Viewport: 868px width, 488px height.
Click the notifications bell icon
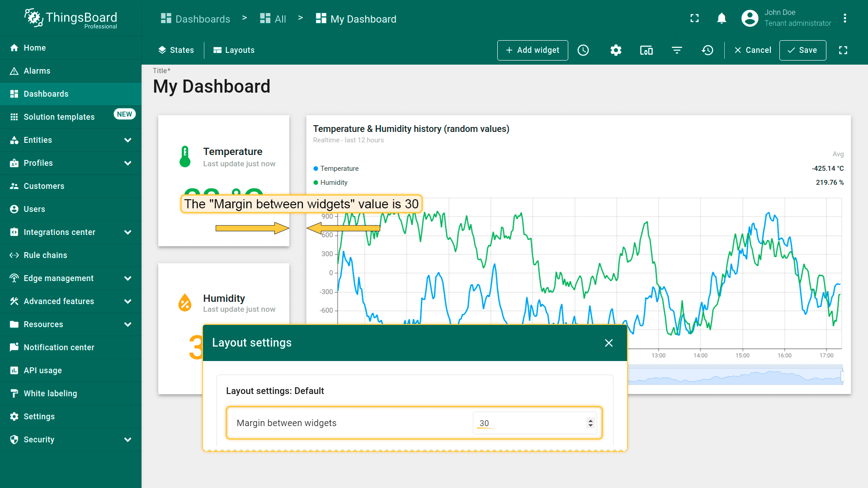pyautogui.click(x=722, y=19)
